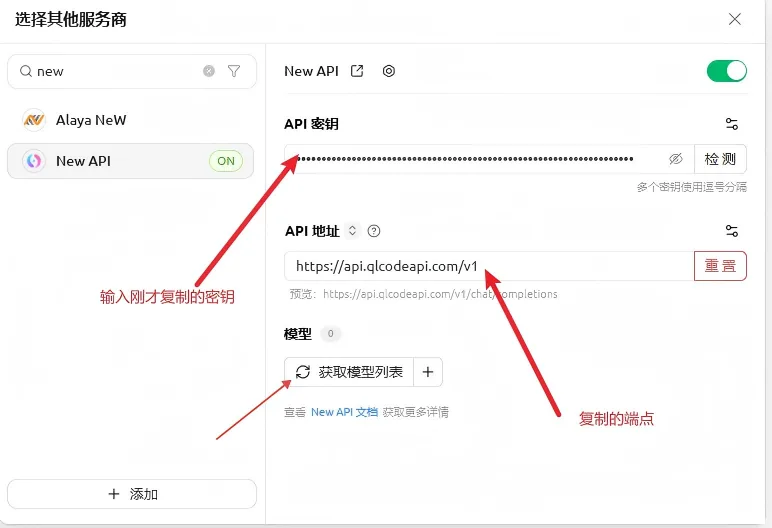Screen dimensions: 772x528
Task: Open API key settings sliders icon
Action: click(732, 124)
